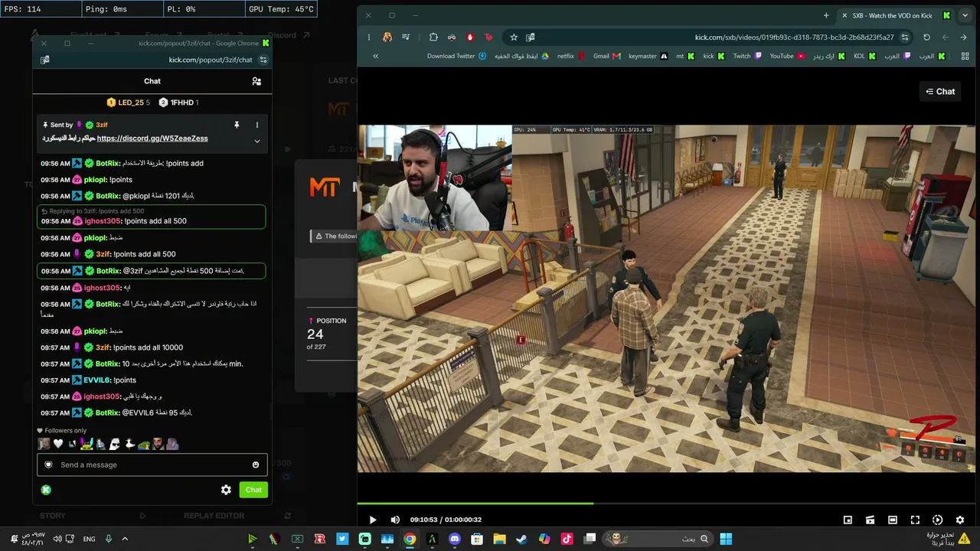Click 1FHHD in the chat leaderboard
The height and width of the screenshot is (551, 980).
tap(178, 103)
